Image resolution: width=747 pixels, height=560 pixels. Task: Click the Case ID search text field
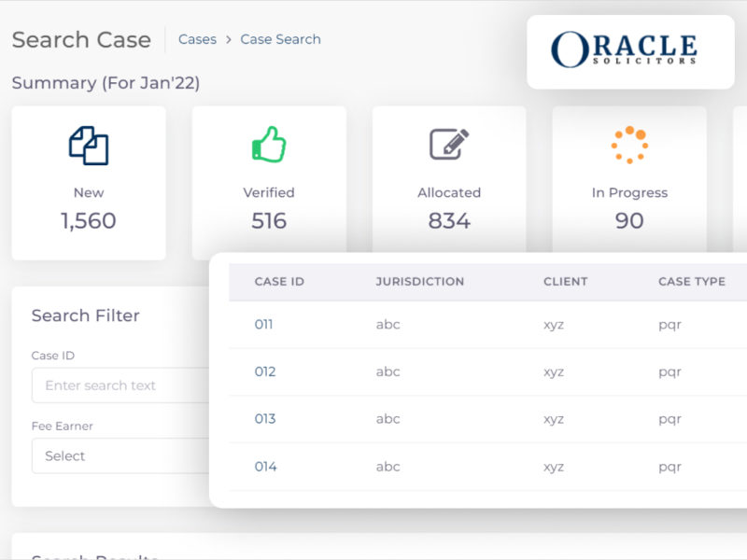coord(121,385)
